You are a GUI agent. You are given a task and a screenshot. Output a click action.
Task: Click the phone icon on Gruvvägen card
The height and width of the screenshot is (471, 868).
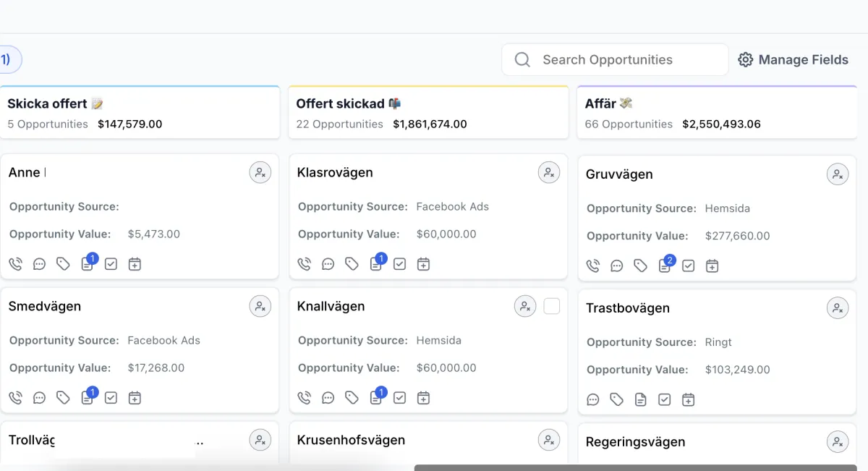[593, 266]
